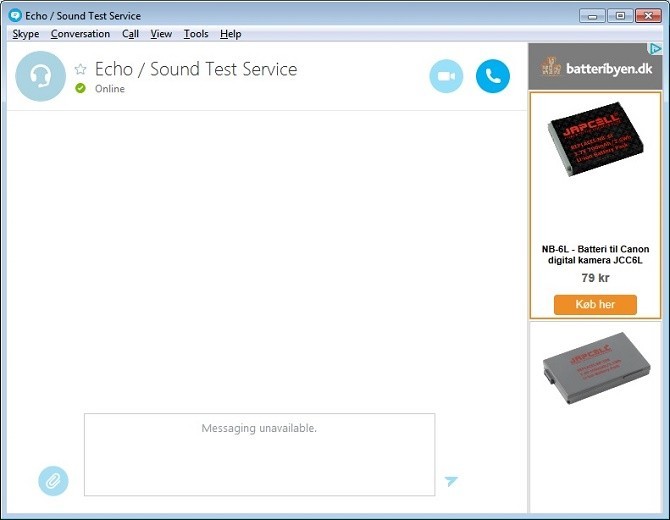This screenshot has height=520, width=670.
Task: Open the Echo headset avatar picture
Action: (x=41, y=76)
